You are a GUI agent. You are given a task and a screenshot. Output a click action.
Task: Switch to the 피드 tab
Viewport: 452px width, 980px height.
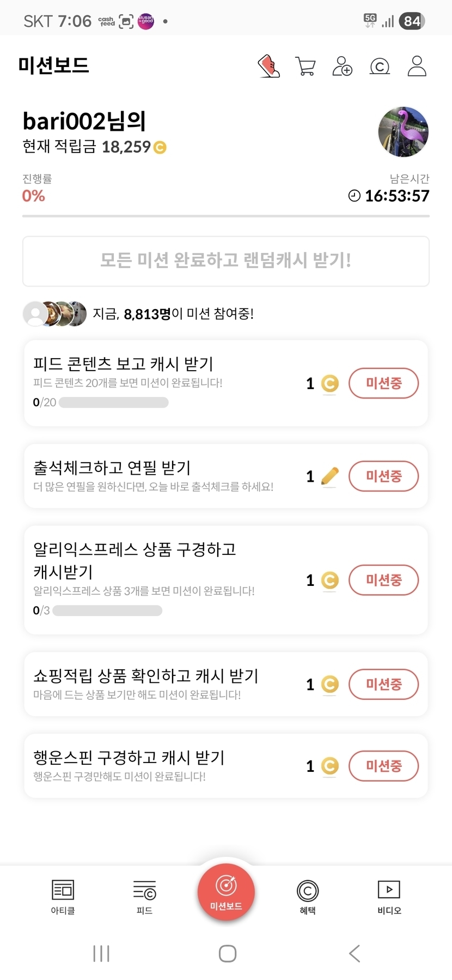(x=144, y=897)
